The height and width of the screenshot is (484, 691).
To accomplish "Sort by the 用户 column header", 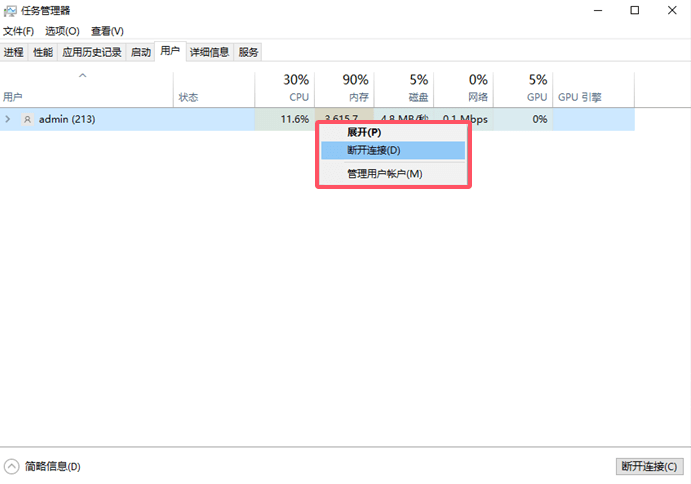I will [87, 89].
